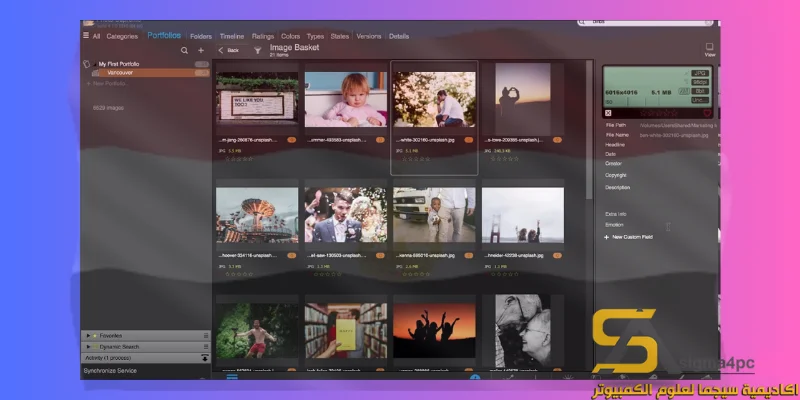Click the plus icon to add a portfolio
Viewport: 800px width, 400px height.
(x=201, y=51)
